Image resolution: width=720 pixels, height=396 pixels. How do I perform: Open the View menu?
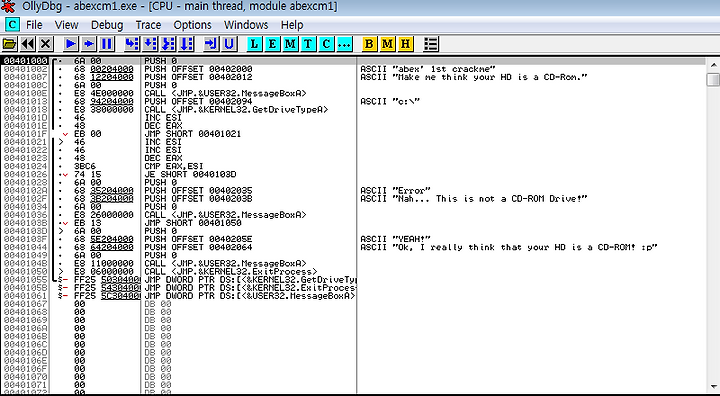[67, 25]
